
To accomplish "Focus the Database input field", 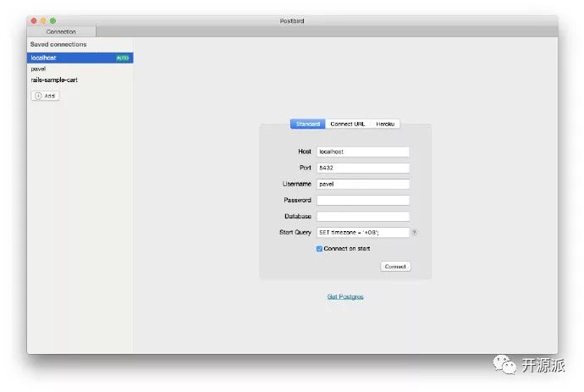I will coord(363,216).
